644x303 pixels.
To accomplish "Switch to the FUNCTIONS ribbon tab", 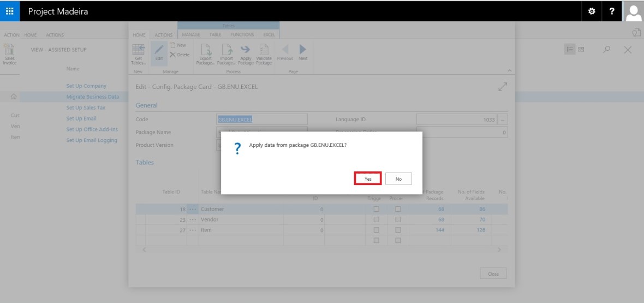I will click(x=242, y=35).
